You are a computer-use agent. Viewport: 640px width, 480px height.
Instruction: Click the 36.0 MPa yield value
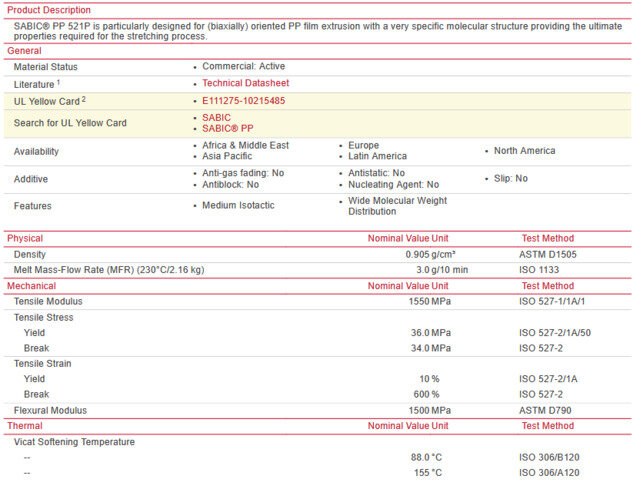coord(431,333)
